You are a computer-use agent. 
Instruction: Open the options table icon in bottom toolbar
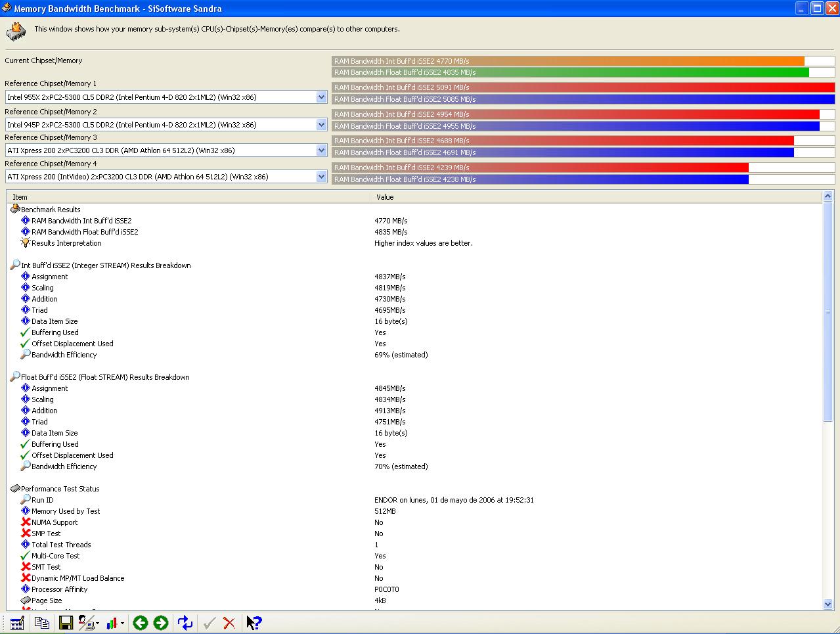pos(18,623)
